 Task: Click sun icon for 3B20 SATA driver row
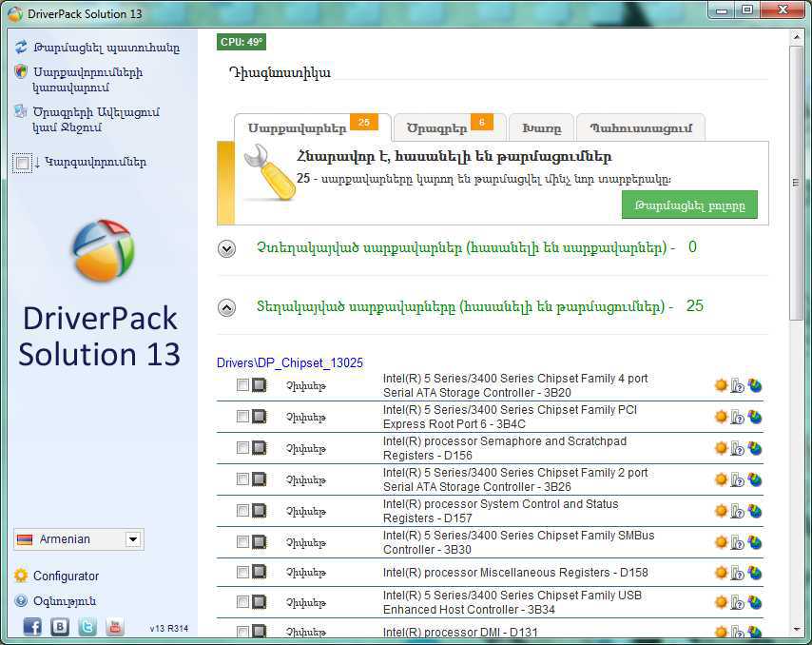pos(721,385)
